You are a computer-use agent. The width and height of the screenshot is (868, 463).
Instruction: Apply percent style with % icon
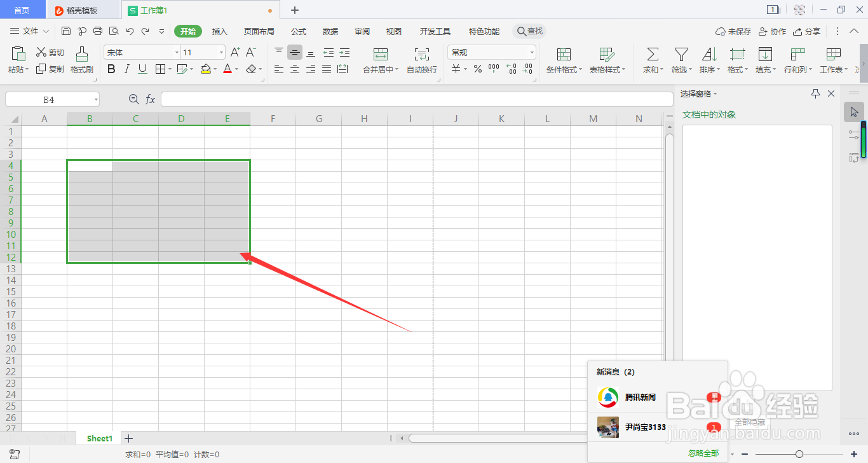[x=478, y=69]
